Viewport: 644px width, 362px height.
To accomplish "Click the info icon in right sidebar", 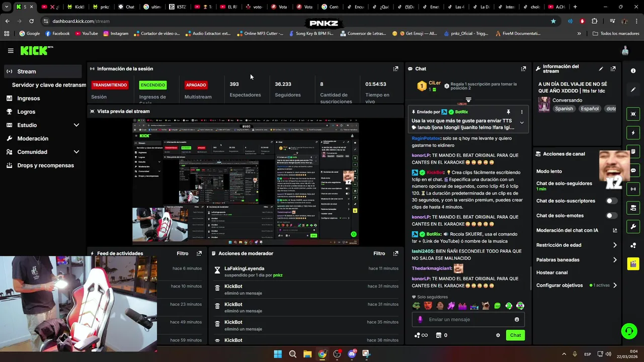I will (x=633, y=71).
